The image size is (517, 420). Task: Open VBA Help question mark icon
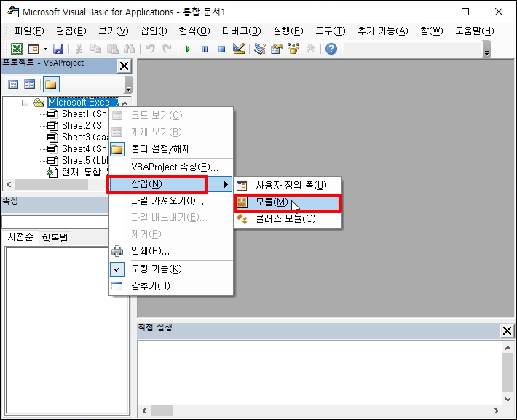(x=331, y=49)
